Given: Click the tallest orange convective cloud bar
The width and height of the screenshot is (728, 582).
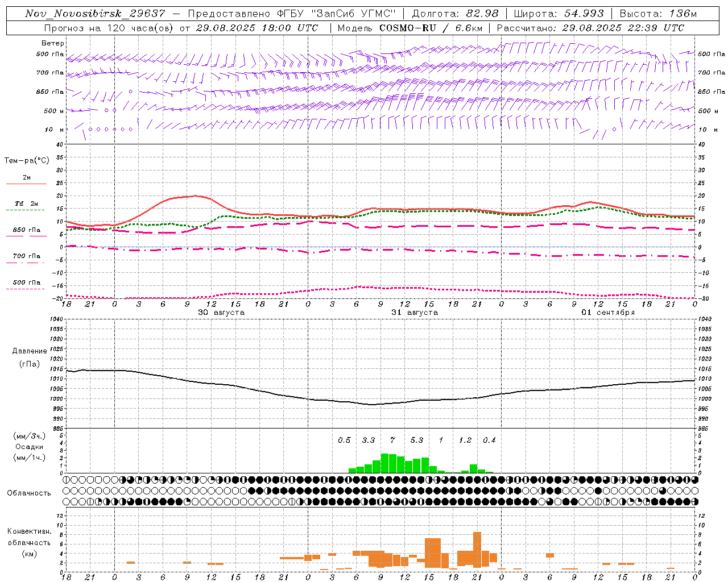Looking at the screenshot, I should point(477,549).
